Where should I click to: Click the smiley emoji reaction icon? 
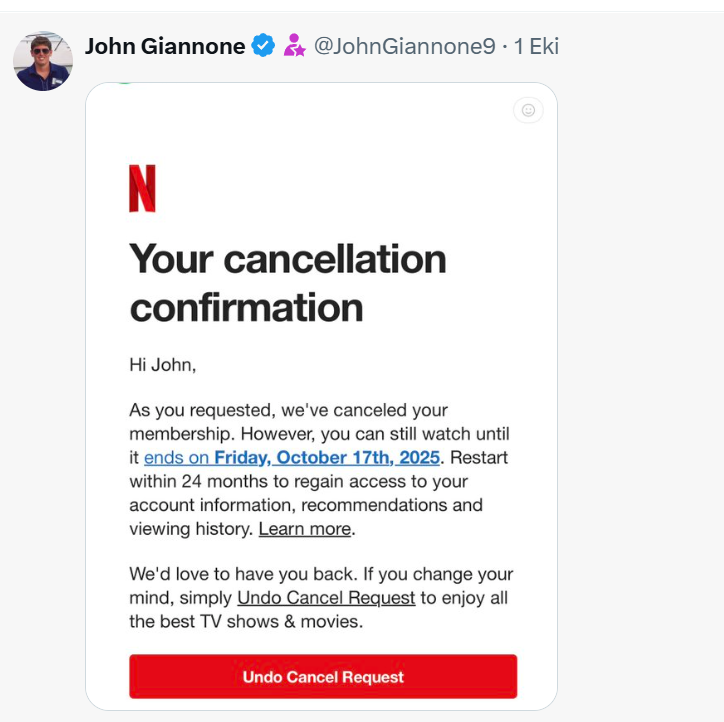point(528,110)
